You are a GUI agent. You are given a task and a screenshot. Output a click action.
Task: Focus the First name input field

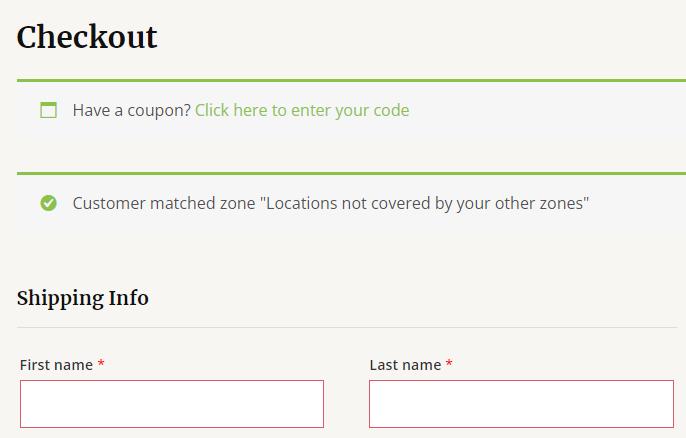click(172, 403)
